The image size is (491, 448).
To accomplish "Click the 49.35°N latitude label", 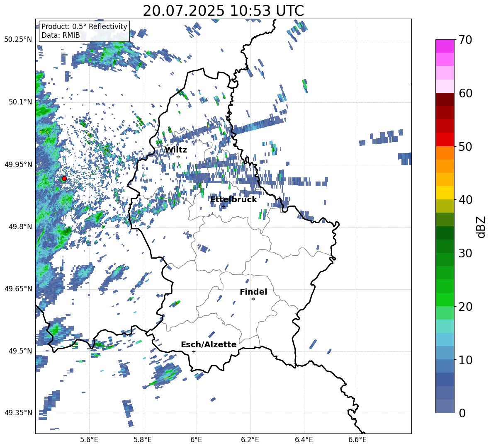I will click(18, 413).
